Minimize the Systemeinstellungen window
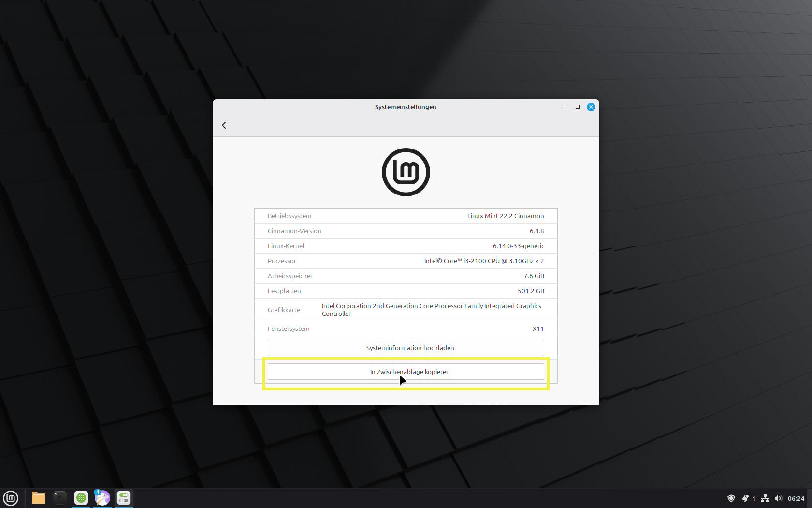The width and height of the screenshot is (812, 508). coord(564,107)
